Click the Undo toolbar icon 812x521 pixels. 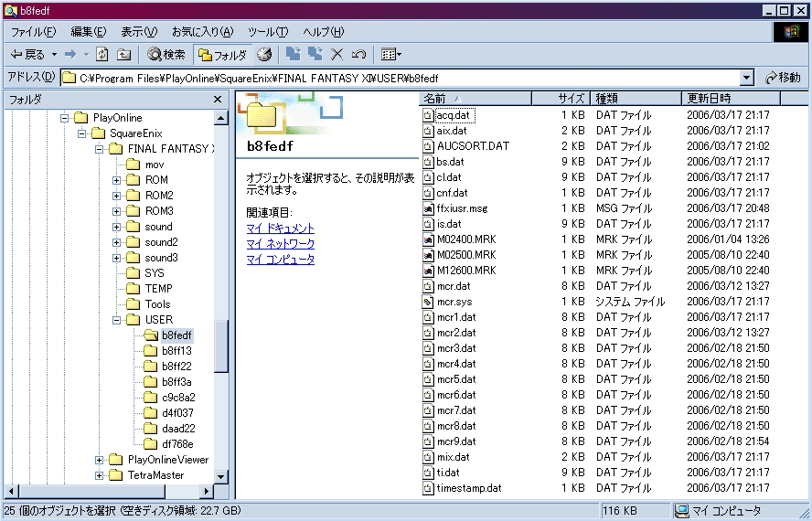click(x=358, y=54)
